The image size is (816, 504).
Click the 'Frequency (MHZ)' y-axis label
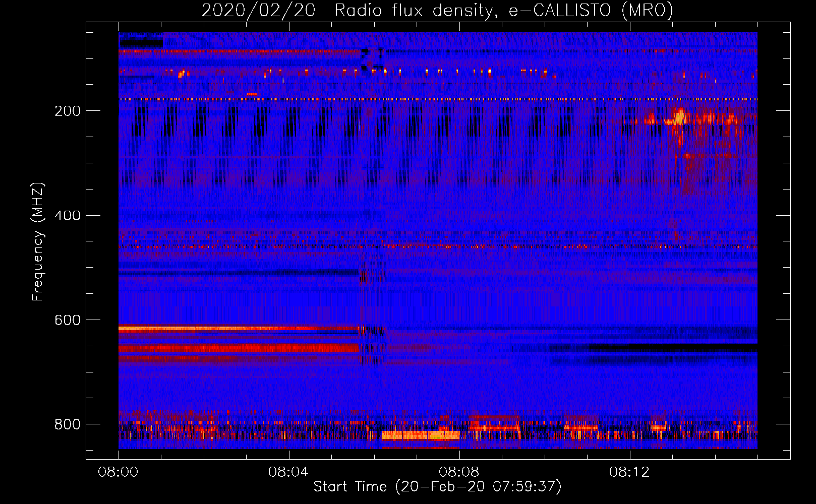tap(38, 242)
